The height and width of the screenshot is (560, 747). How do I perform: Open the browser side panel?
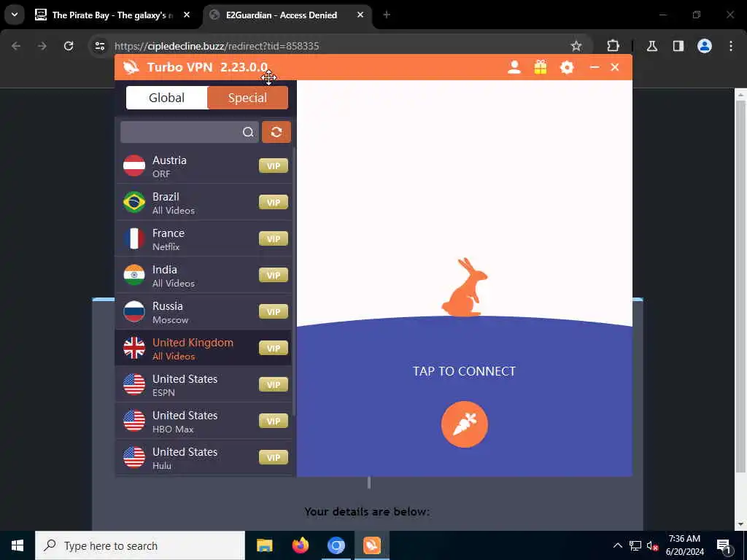pos(678,46)
